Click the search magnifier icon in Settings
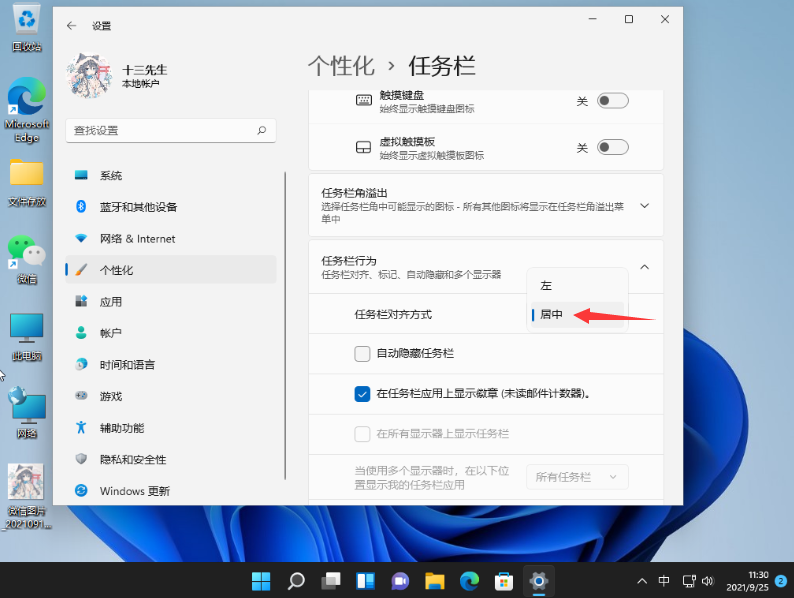This screenshot has width=794, height=598. point(262,130)
